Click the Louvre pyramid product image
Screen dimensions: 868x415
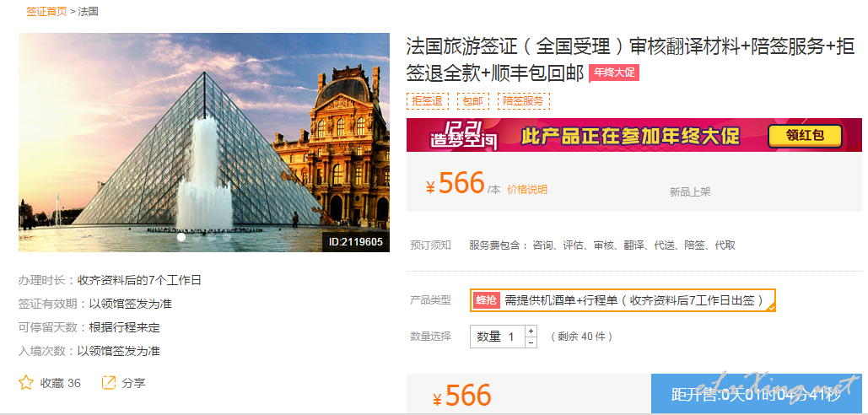point(204,143)
